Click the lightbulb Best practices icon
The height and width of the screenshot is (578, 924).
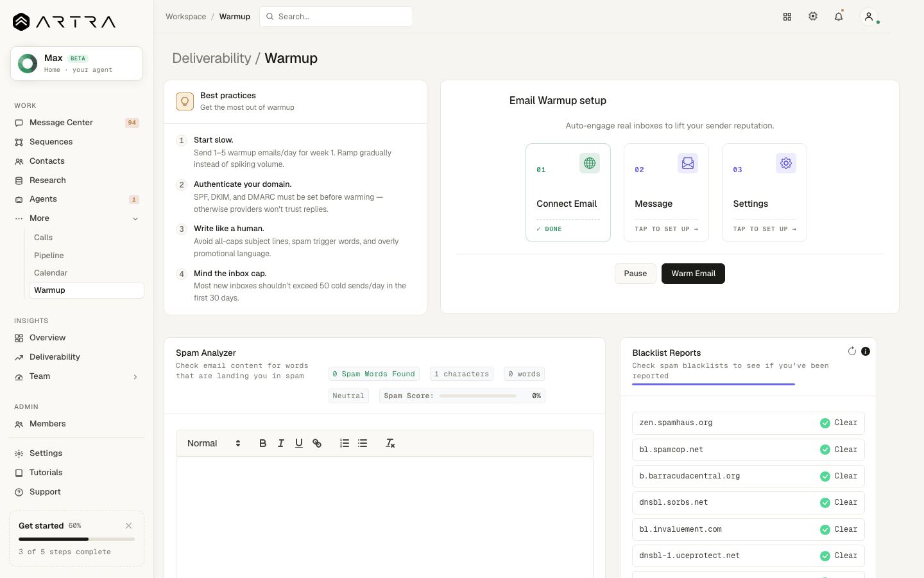(x=185, y=101)
